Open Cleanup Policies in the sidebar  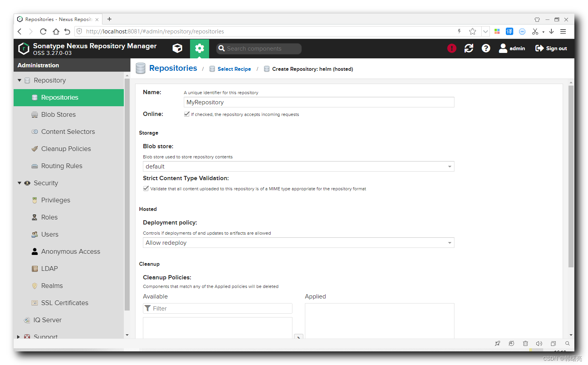coord(69,149)
